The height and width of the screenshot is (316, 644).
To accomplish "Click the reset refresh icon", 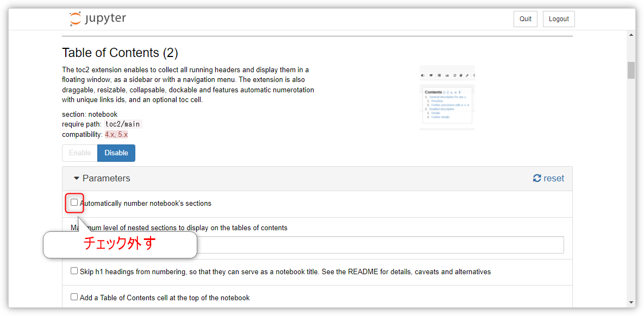I will pos(537,178).
